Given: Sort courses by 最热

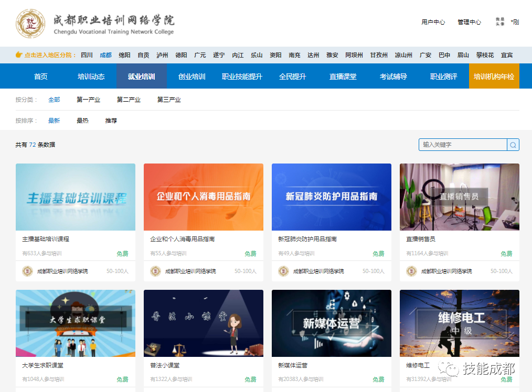Looking at the screenshot, I should [x=82, y=121].
